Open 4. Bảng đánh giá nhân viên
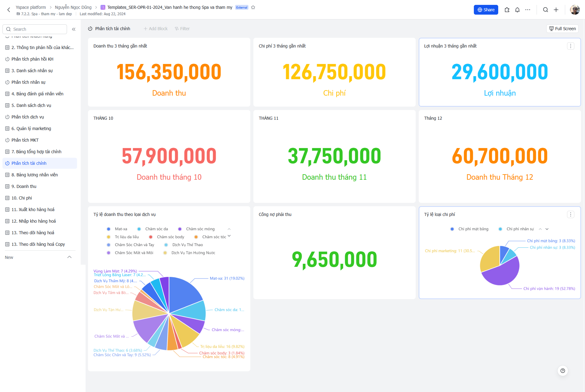Screen dimensions: 585x392 [x=40, y=94]
